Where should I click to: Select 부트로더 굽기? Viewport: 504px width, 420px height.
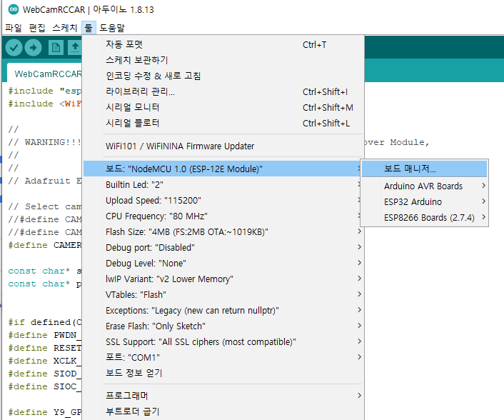click(x=223, y=411)
